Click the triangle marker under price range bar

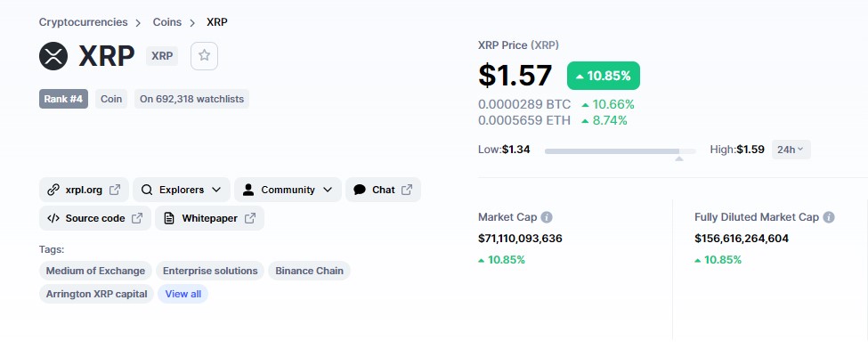679,158
